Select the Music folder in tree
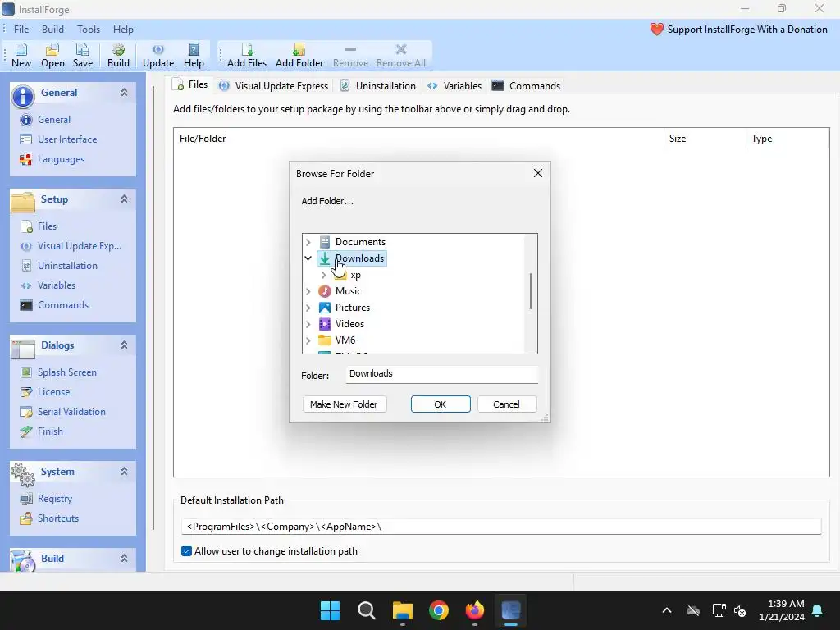The width and height of the screenshot is (840, 630). [348, 291]
